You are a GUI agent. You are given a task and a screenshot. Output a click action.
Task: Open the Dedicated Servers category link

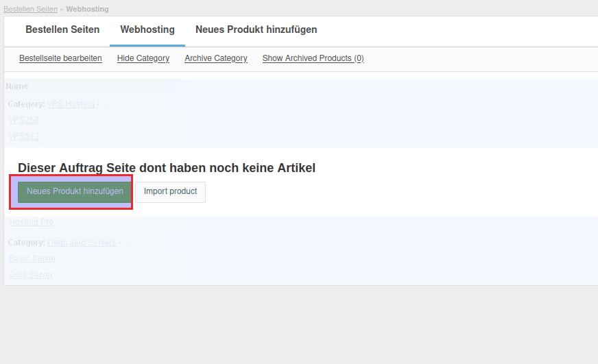[x=82, y=243]
